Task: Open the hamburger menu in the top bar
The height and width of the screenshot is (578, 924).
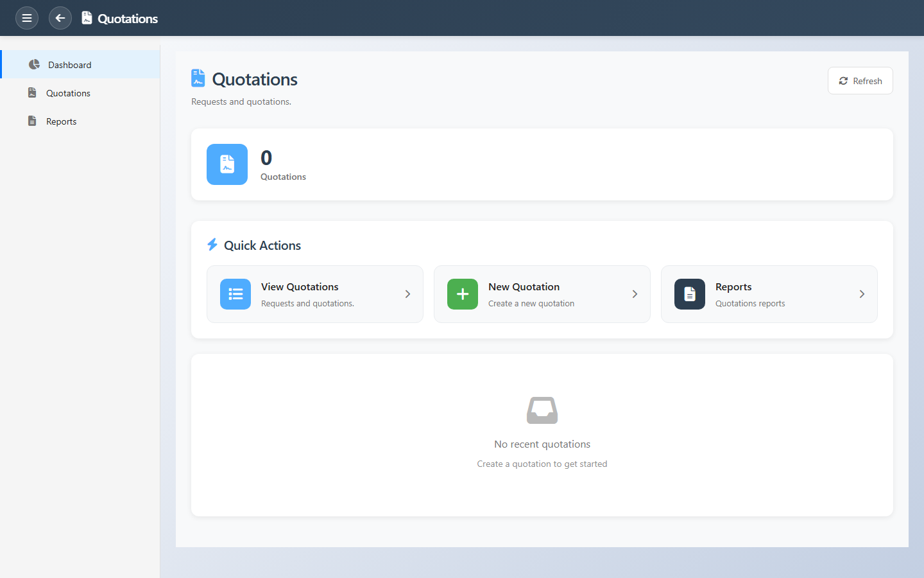Action: point(27,18)
